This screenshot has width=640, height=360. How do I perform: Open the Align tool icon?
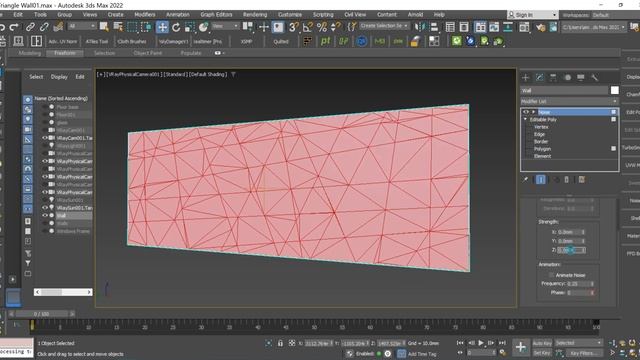tap(434, 27)
